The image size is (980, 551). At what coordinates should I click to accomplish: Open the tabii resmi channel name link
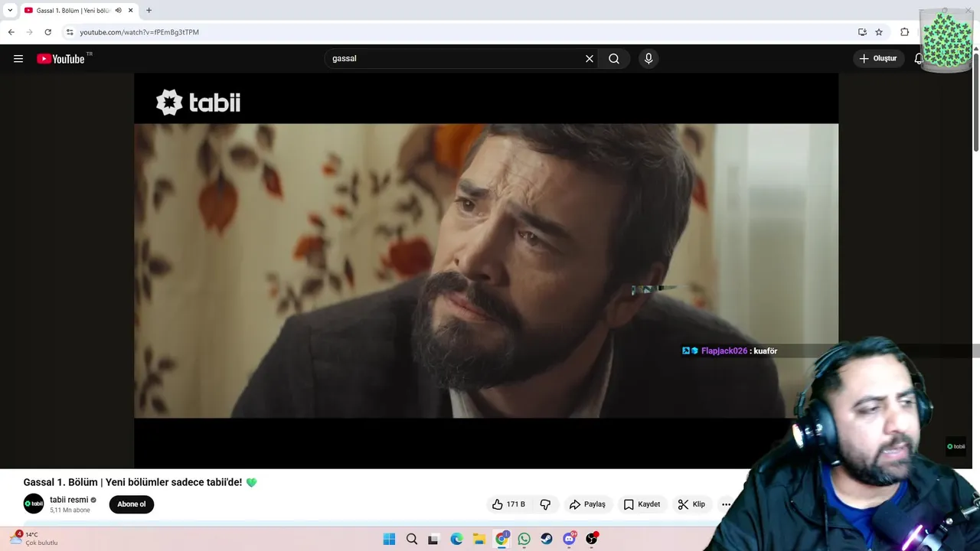[x=69, y=500]
